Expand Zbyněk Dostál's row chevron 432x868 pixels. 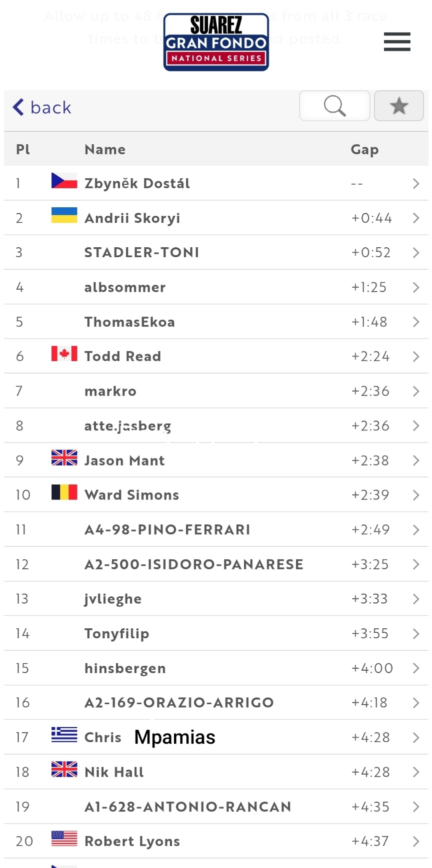(x=416, y=184)
